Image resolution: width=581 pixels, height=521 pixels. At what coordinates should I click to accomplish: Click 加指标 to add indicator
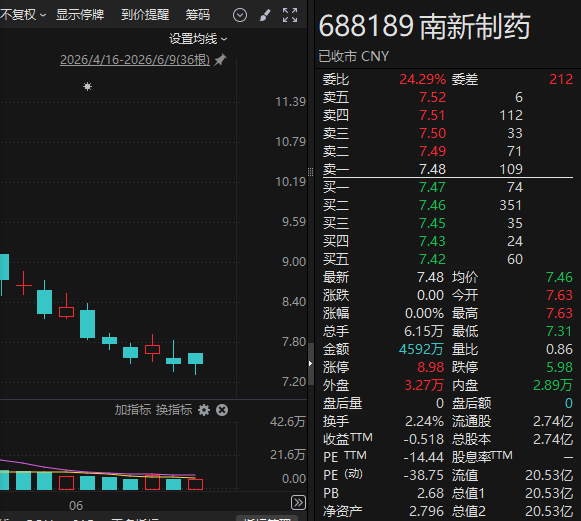[133, 410]
